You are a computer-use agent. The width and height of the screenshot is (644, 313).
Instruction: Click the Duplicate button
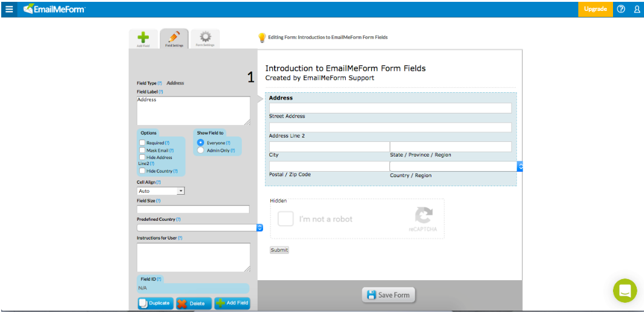coord(156,303)
